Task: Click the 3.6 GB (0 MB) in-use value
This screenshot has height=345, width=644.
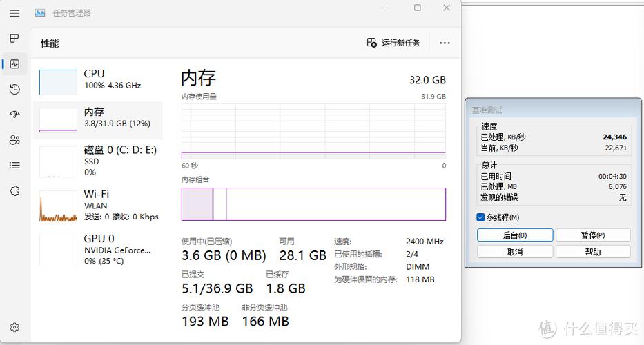Action: [x=224, y=255]
